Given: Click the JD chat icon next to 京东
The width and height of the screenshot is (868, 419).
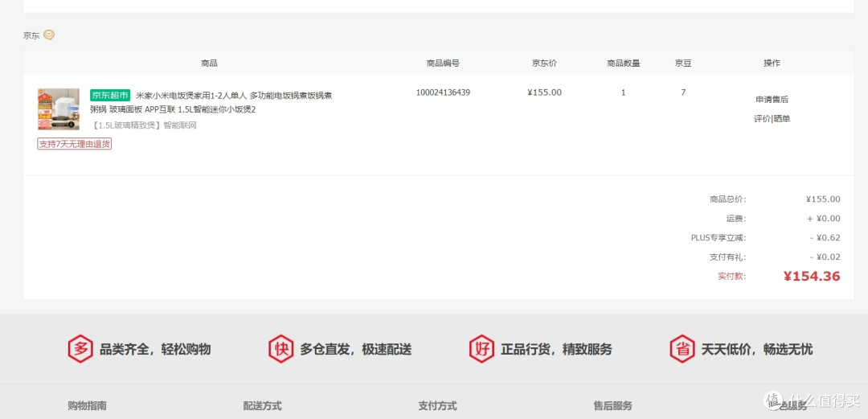Looking at the screenshot, I should click(x=49, y=35).
